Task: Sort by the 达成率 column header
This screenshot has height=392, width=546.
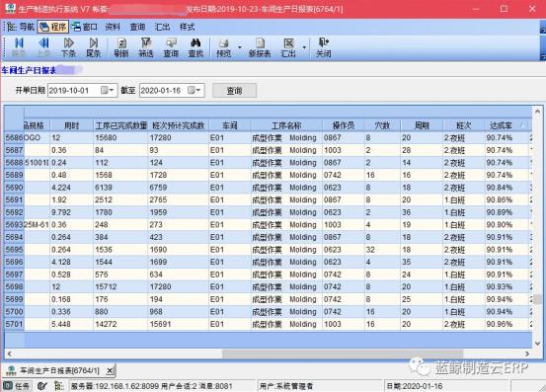Action: [507, 125]
